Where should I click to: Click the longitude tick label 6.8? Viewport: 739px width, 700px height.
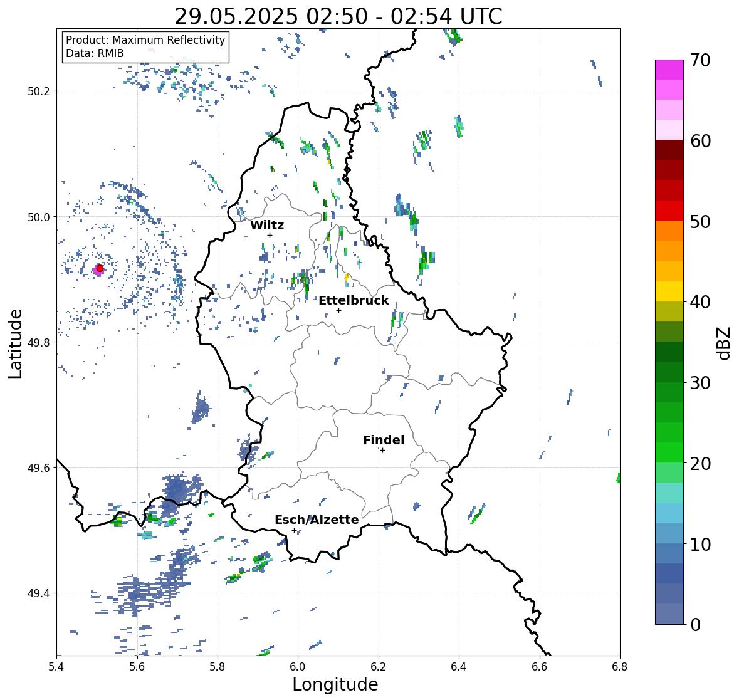click(x=620, y=667)
